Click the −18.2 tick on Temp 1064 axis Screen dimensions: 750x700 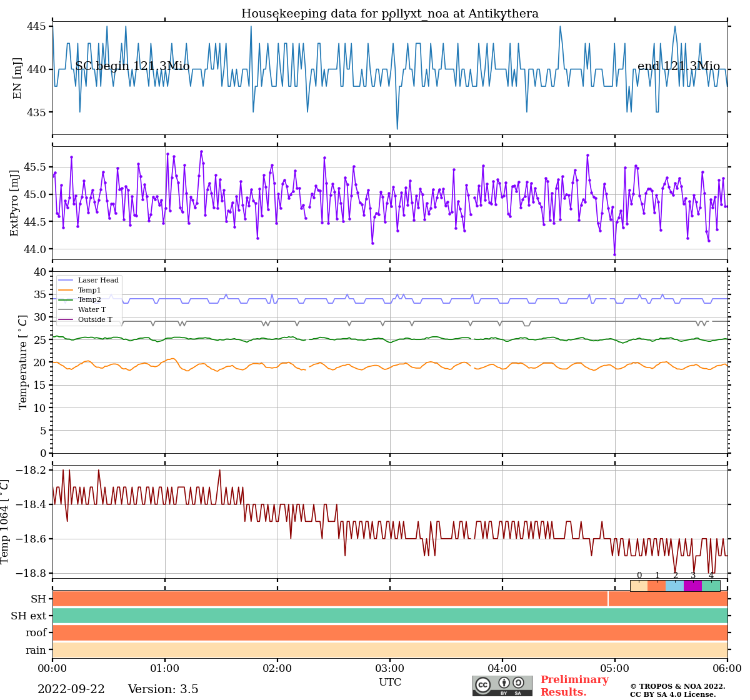[x=31, y=470]
